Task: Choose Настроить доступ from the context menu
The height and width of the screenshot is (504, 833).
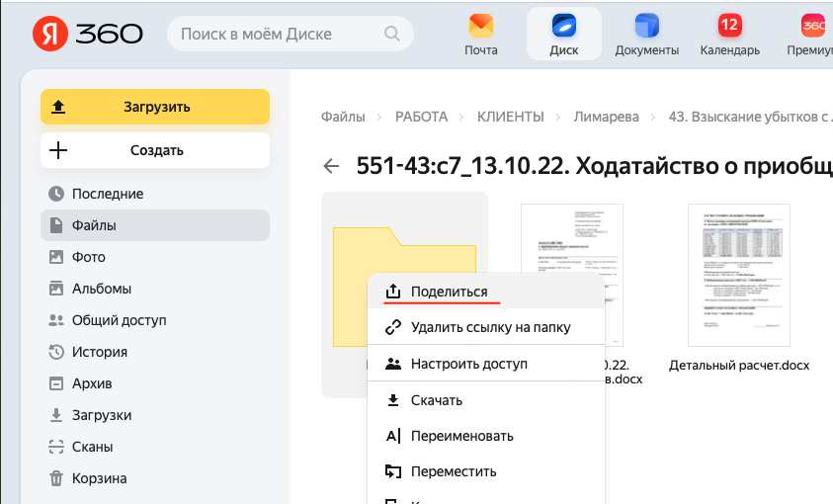Action: (486, 364)
